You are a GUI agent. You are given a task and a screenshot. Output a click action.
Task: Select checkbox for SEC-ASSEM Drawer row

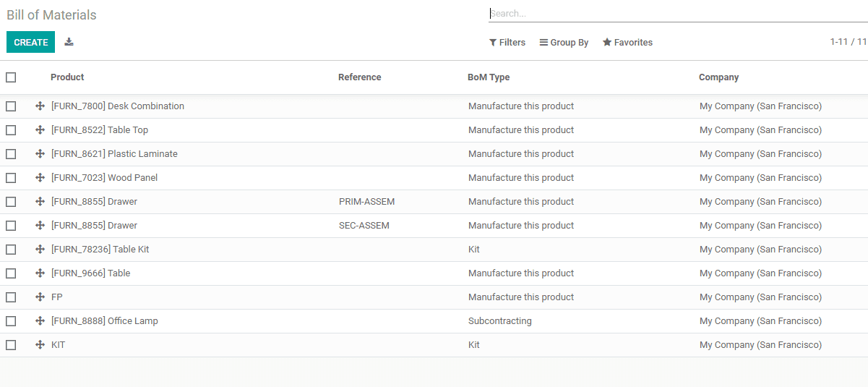click(x=11, y=226)
